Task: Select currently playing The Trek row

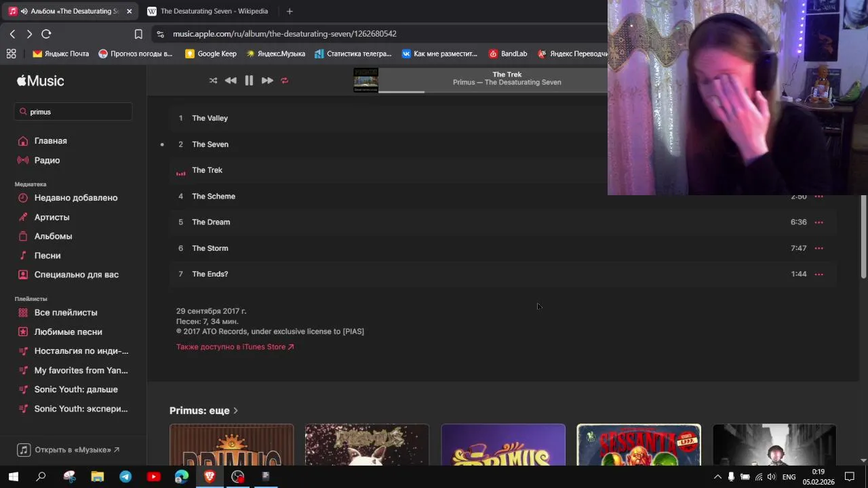Action: (502, 170)
